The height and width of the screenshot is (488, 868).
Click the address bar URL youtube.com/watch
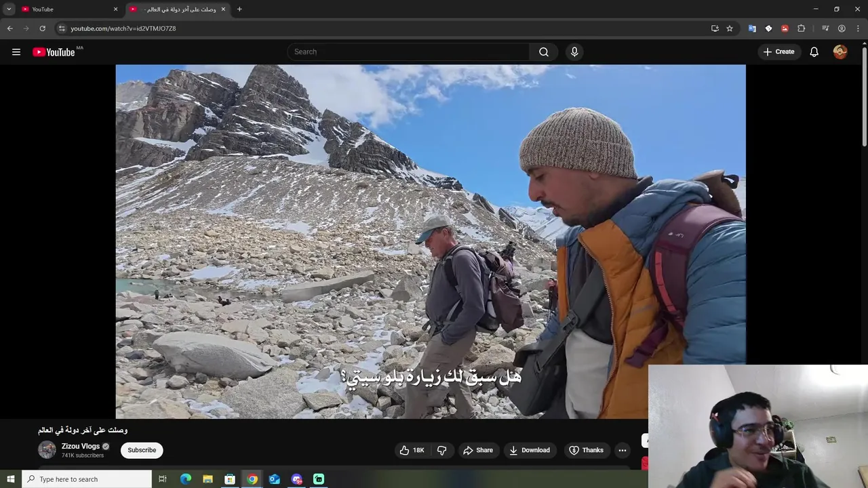123,28
